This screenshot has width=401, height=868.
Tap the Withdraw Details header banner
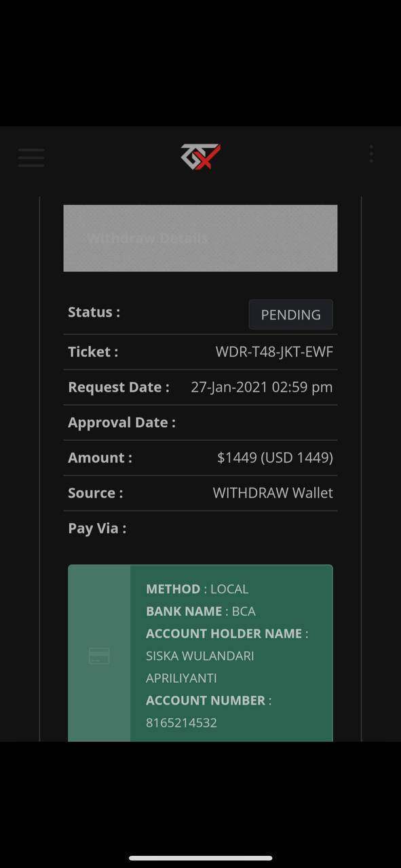pyautogui.click(x=200, y=238)
